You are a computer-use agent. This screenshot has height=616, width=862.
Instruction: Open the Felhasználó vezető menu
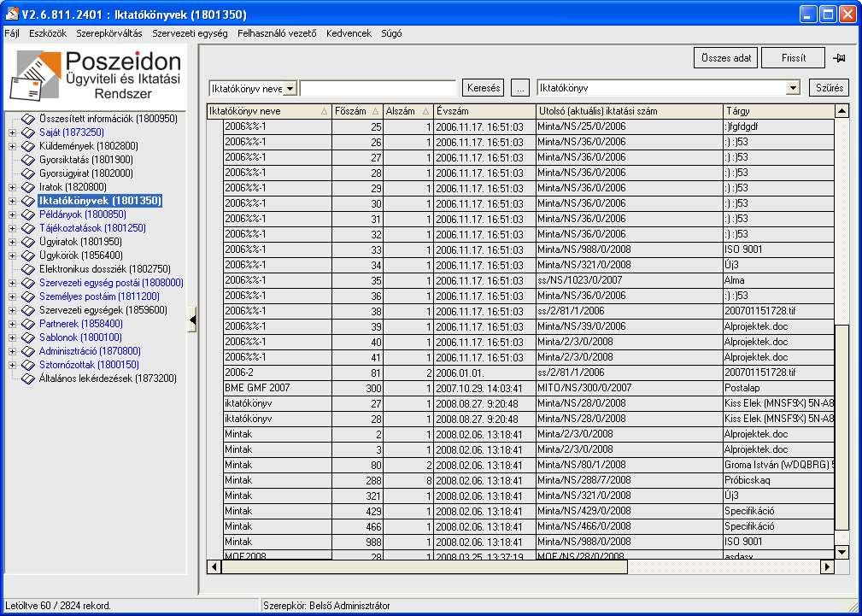[x=277, y=33]
